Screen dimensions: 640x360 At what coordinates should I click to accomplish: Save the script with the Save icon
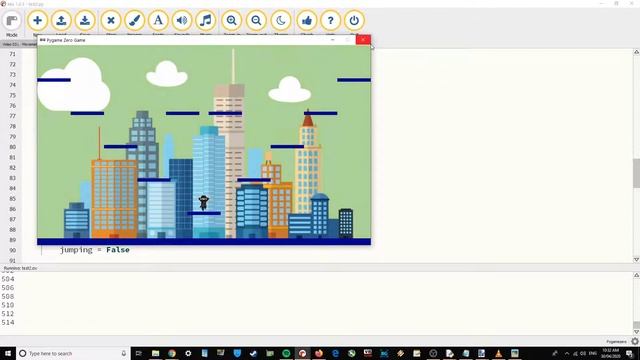tap(85, 20)
